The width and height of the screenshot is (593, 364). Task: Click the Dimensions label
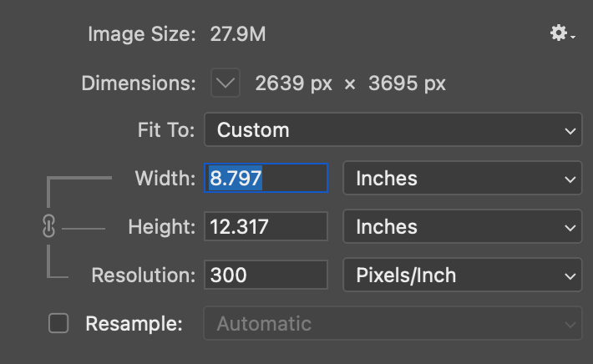click(138, 83)
